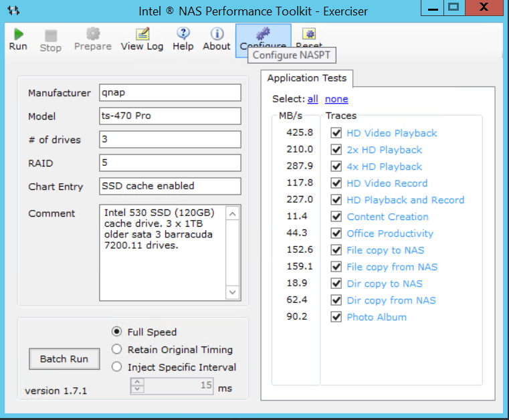Toggle the 4x HD Playback checkbox
Viewport: 509px width, 420px height.
pos(336,166)
